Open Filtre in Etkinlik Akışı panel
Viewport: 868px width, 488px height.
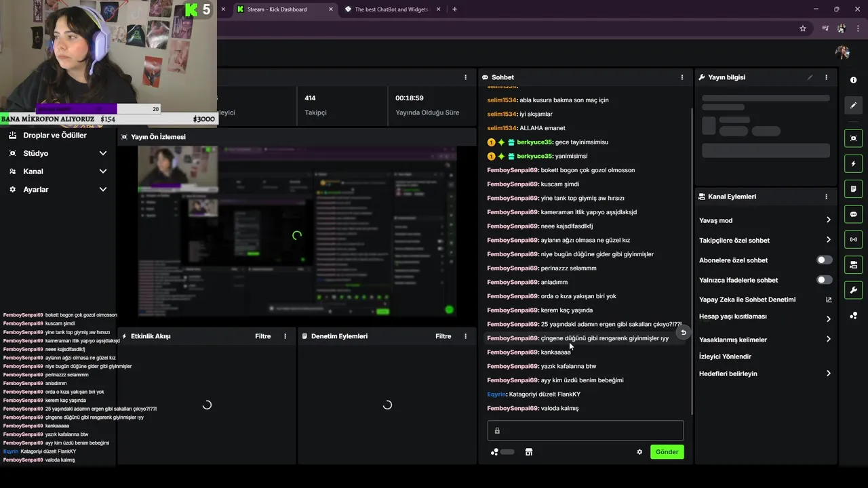tap(262, 336)
